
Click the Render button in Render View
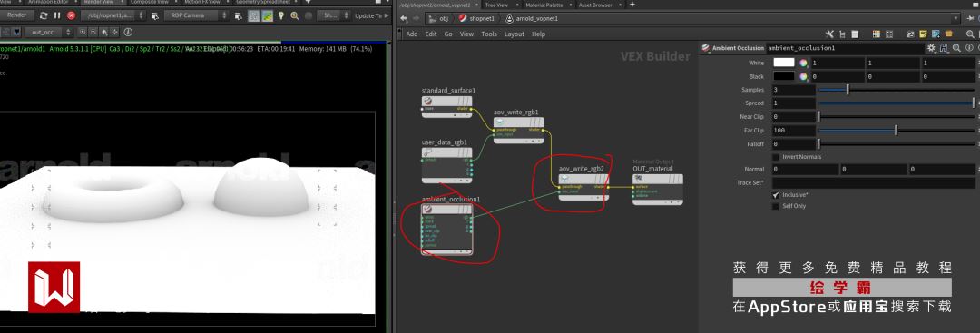[x=17, y=15]
